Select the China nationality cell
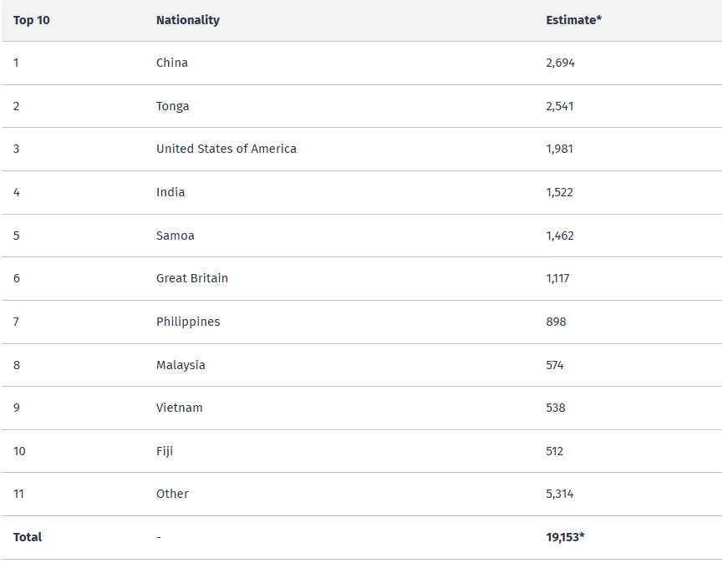 tap(172, 63)
